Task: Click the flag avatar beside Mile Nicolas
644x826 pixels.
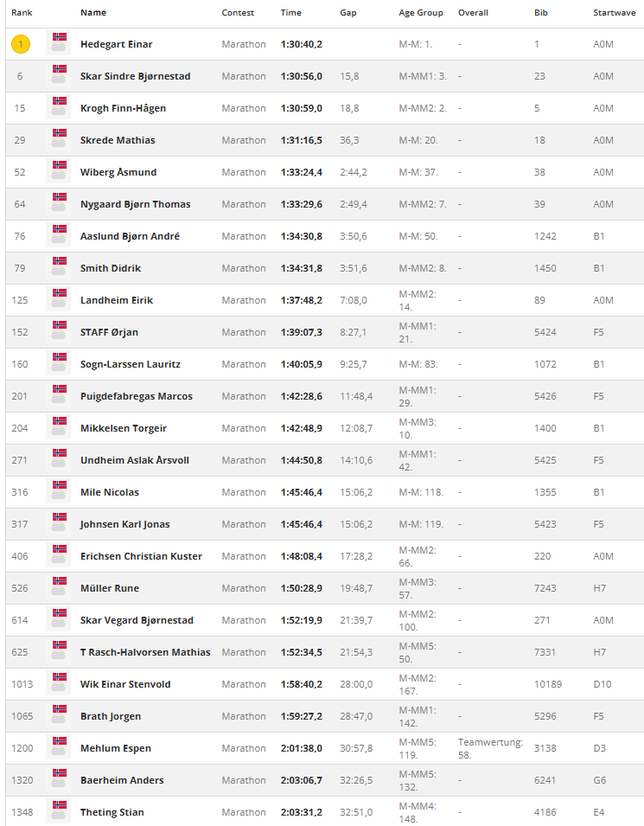Action: (59, 492)
